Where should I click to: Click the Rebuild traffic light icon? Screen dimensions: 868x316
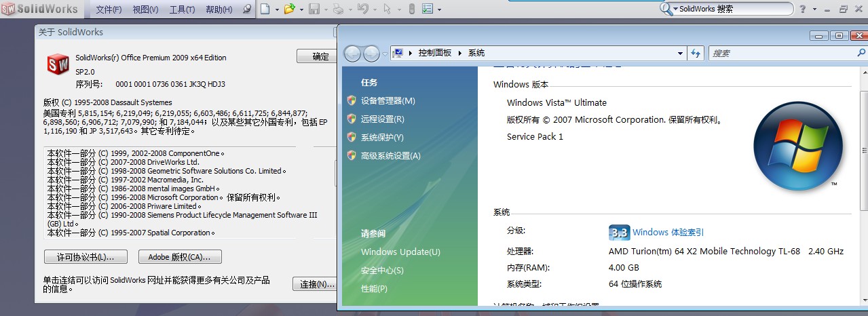411,9
